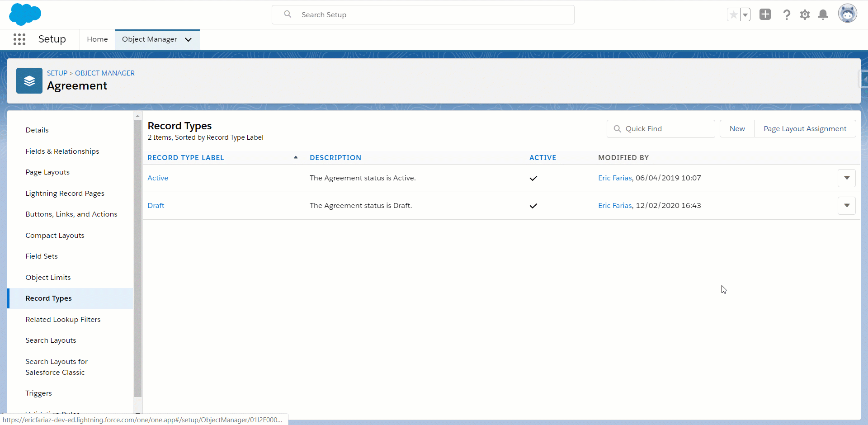Expand the Active row actions dropdown
This screenshot has height=425, width=868.
[846, 178]
